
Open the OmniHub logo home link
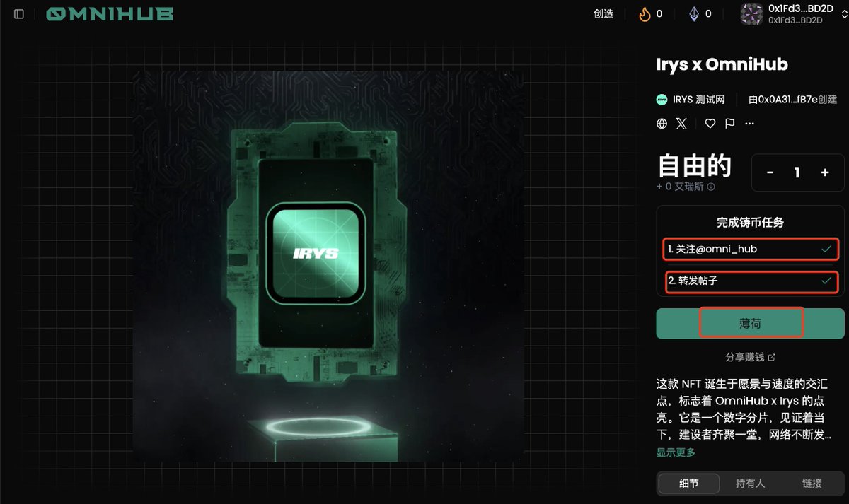pos(110,13)
